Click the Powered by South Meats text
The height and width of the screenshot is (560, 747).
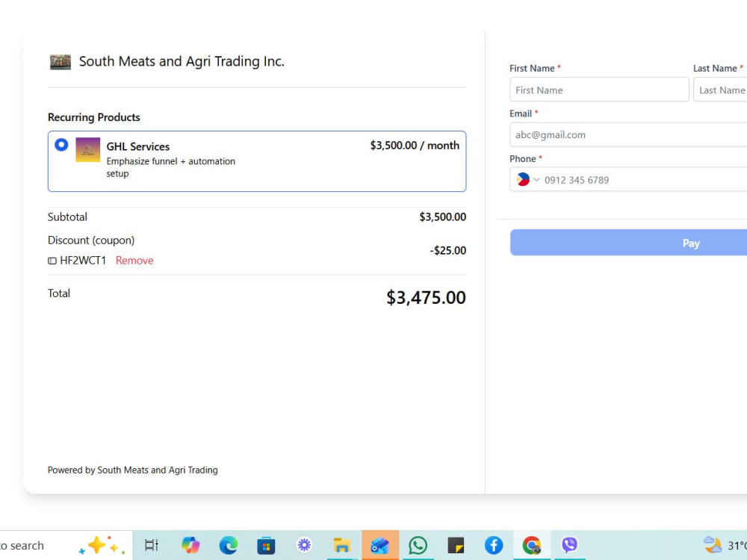click(x=132, y=470)
